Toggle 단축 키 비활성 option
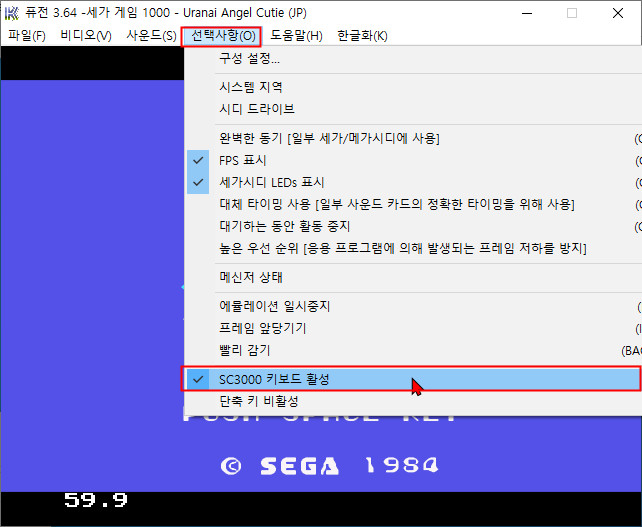This screenshot has height=527, width=642. pos(414,401)
